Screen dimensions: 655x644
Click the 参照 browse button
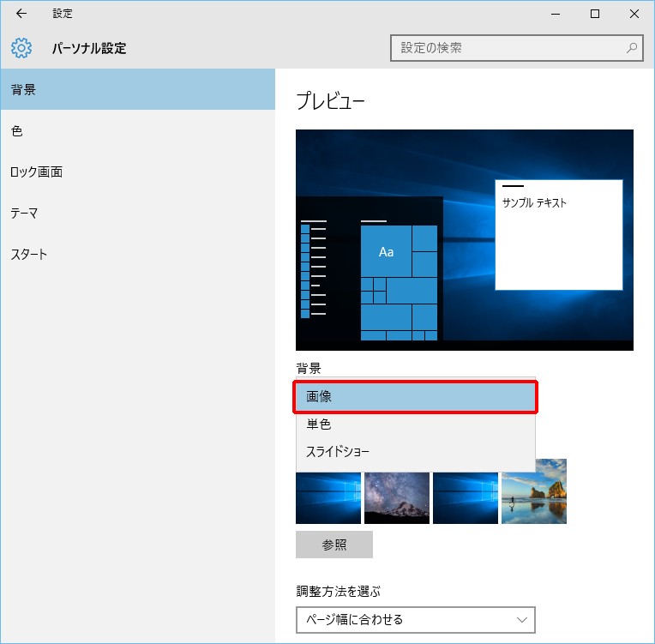coord(334,545)
